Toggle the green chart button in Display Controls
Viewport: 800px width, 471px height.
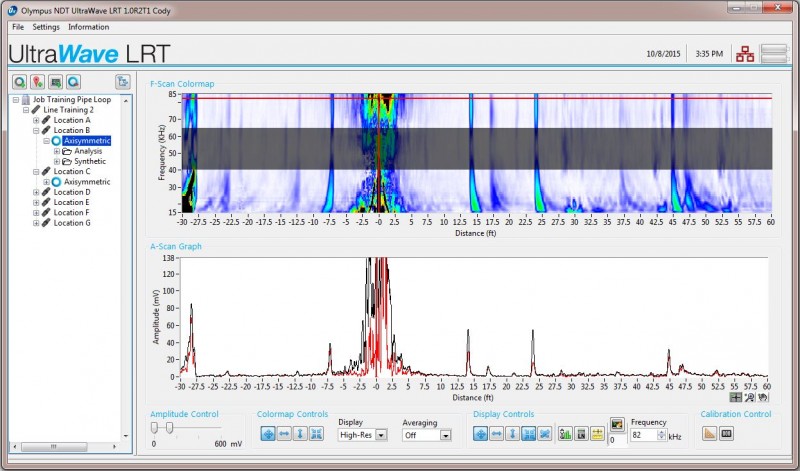click(x=565, y=433)
